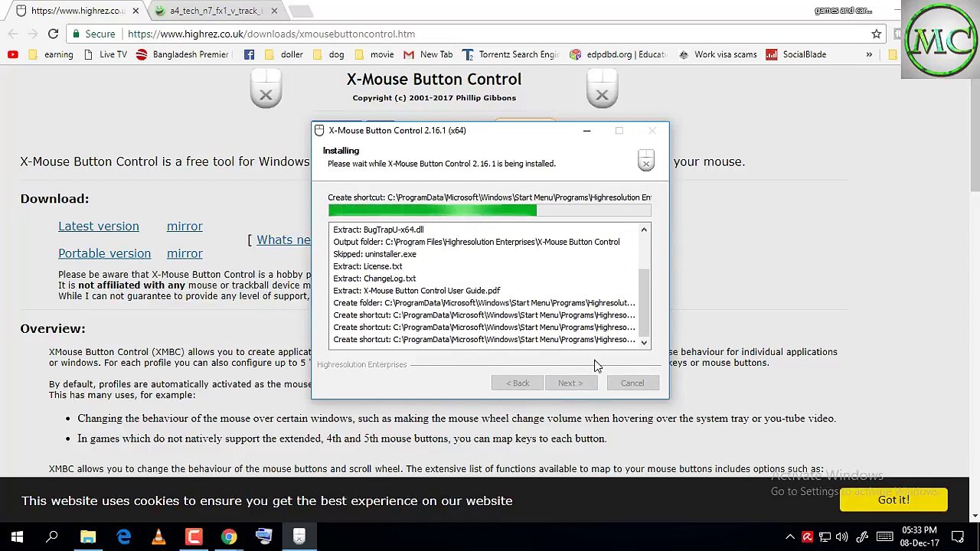Bookmark this page with the star icon
Viewport: 980px width, 551px height.
point(877,34)
